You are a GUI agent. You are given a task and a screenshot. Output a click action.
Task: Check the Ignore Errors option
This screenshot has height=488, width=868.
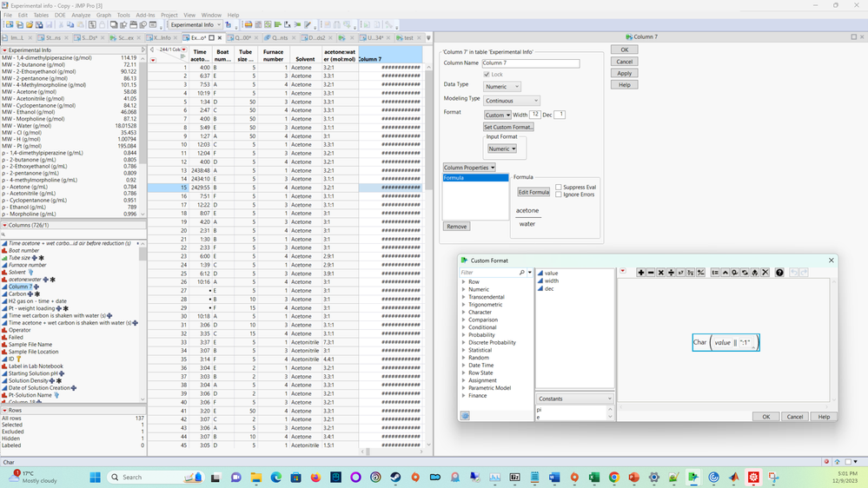coord(559,195)
